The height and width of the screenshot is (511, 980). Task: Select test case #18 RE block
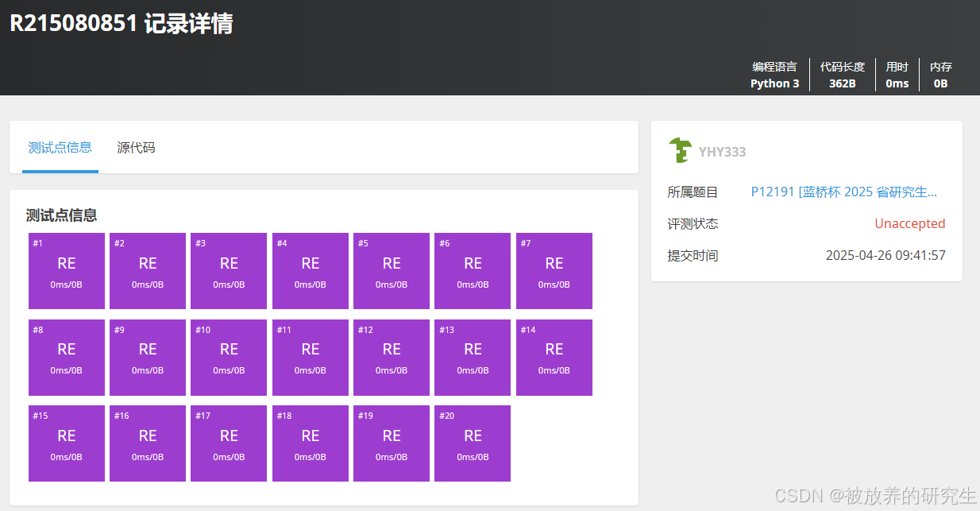click(x=311, y=443)
